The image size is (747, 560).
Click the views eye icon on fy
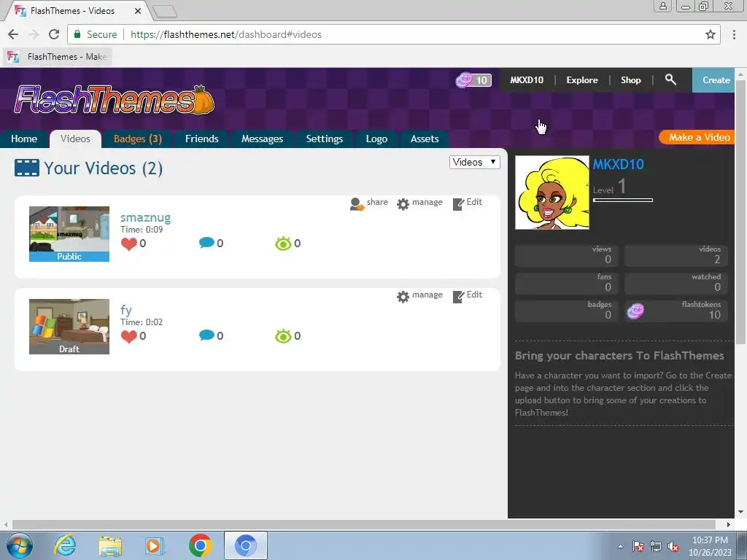(283, 337)
